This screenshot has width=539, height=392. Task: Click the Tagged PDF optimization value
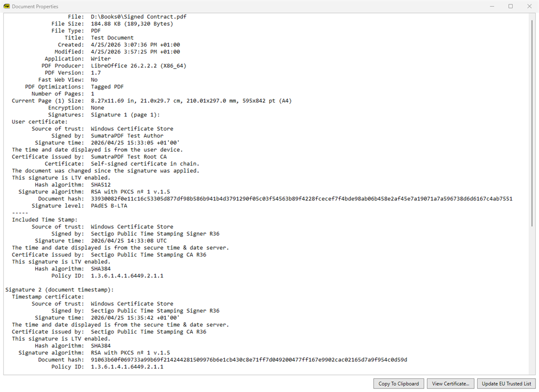pyautogui.click(x=107, y=87)
